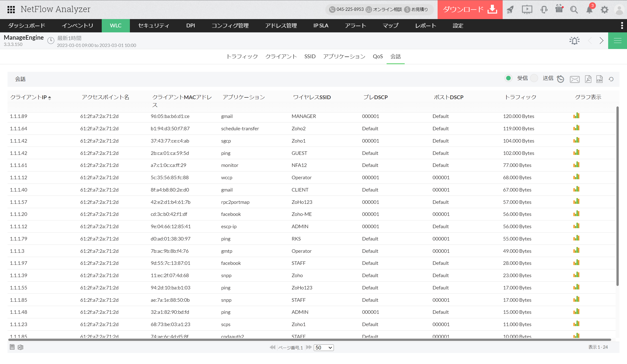
Task: Open schedule report clock icon
Action: coord(560,79)
